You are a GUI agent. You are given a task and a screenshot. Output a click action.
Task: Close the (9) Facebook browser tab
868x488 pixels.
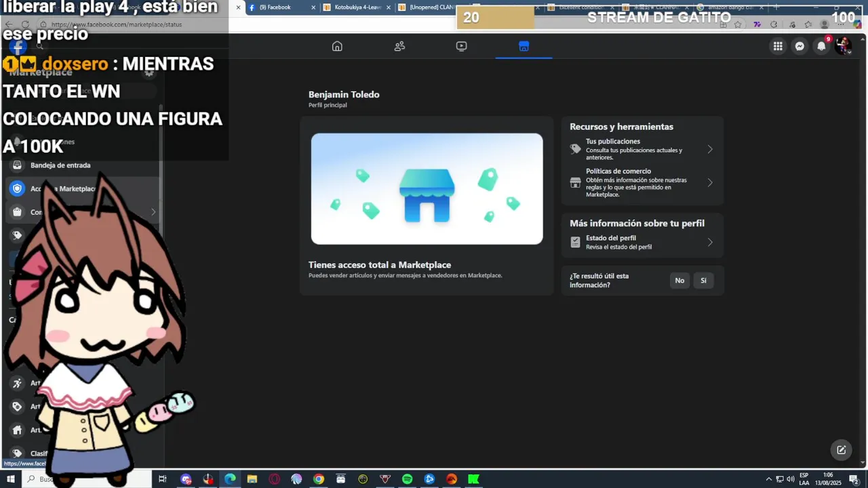pyautogui.click(x=313, y=7)
